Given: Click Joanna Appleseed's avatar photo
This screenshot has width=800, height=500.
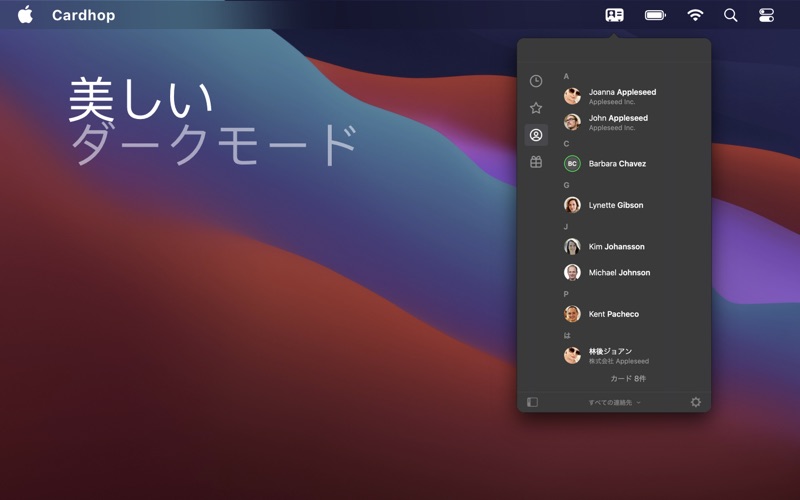Looking at the screenshot, I should click(572, 96).
